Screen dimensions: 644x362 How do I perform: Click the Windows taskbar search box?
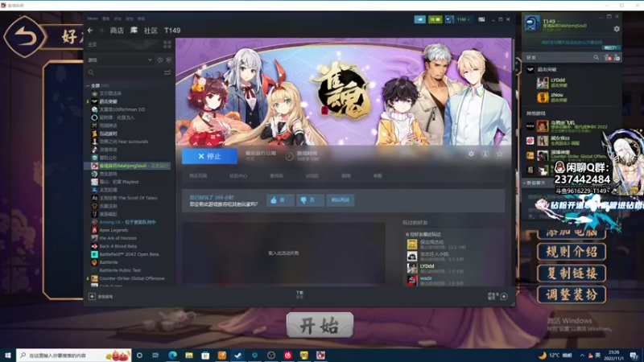74,355
